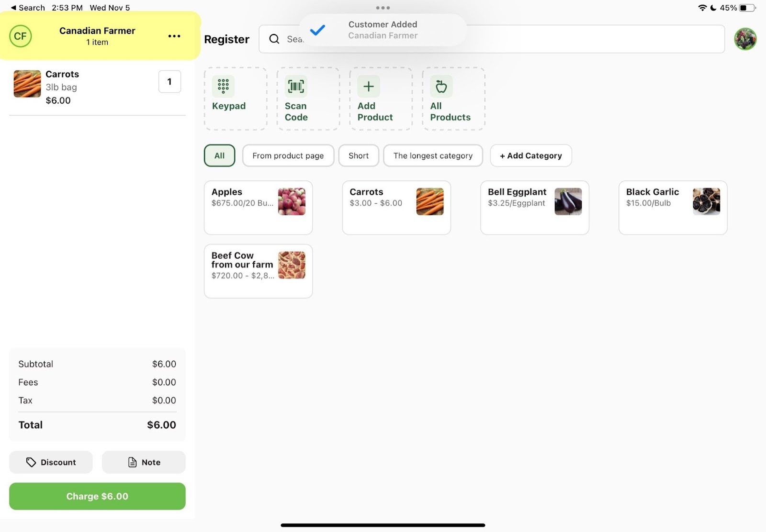The height and width of the screenshot is (532, 766).
Task: Change the Carrots quantity box
Action: 169,82
